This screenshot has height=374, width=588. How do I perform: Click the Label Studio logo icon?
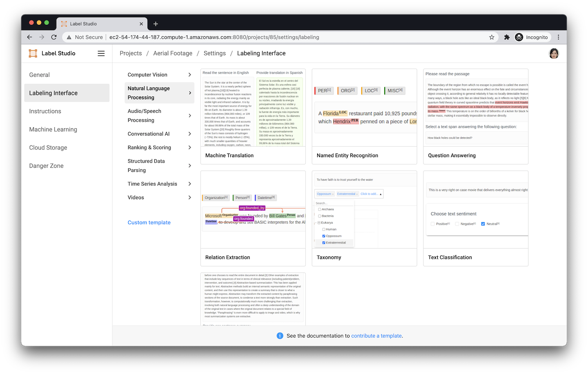[33, 53]
